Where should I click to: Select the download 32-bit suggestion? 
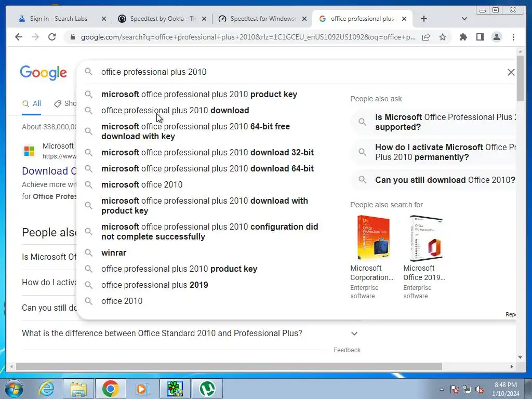click(207, 152)
